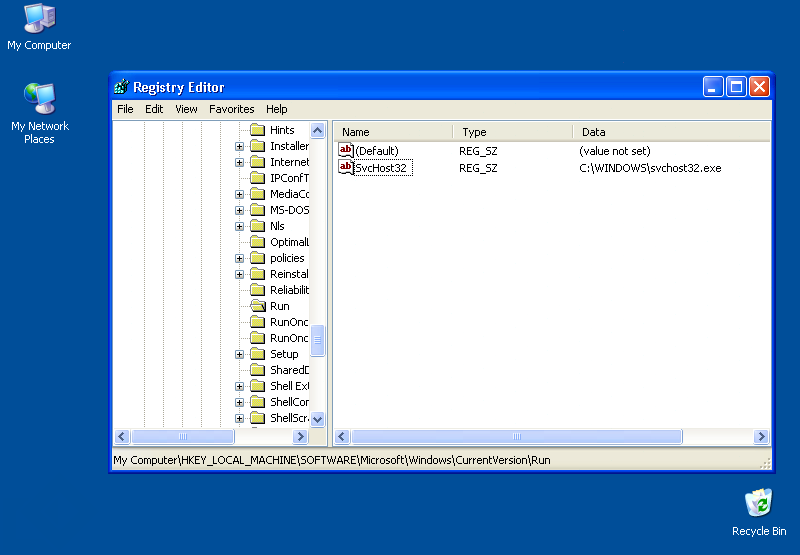The height and width of the screenshot is (555, 800).
Task: Expand the ShellScr key
Action: [x=239, y=418]
